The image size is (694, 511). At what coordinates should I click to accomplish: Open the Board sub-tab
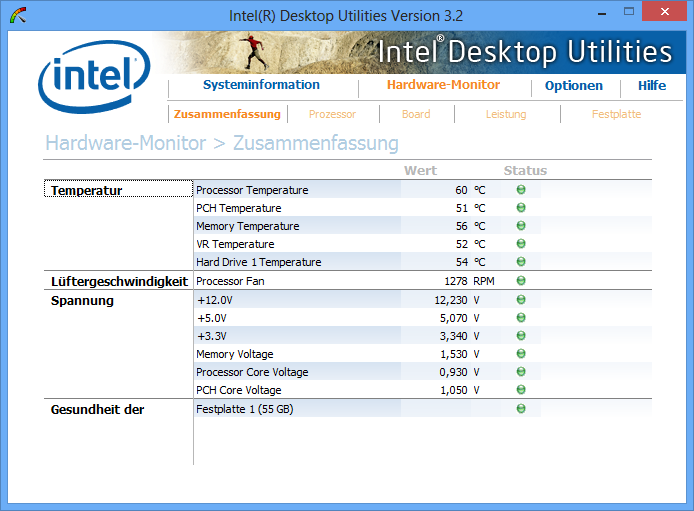tap(416, 114)
